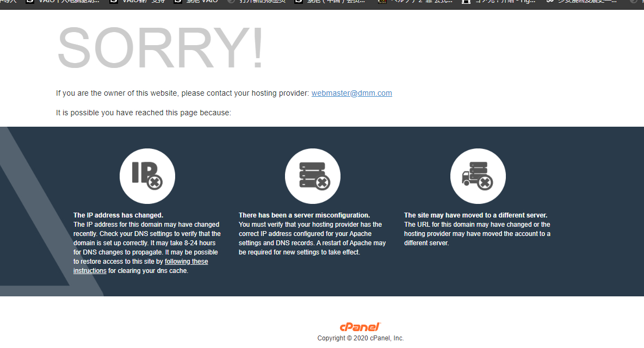644x348 pixels.
Task: Follow the 'following these instructions' link
Action: point(141,266)
